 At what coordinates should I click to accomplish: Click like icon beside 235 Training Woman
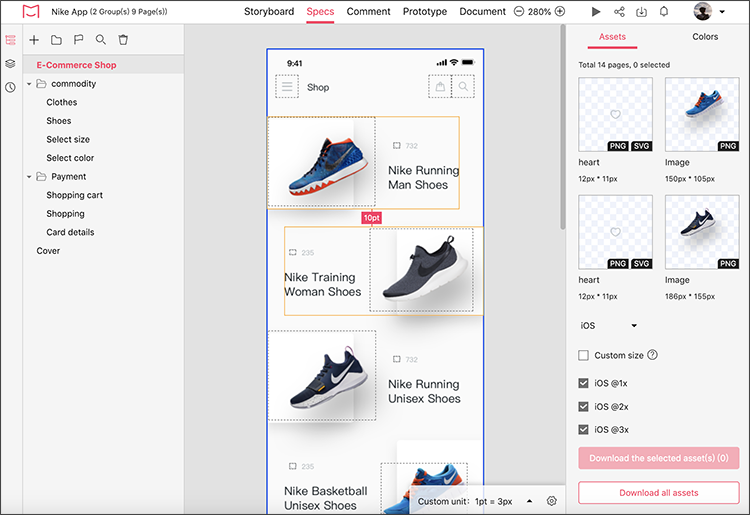pyautogui.click(x=293, y=252)
